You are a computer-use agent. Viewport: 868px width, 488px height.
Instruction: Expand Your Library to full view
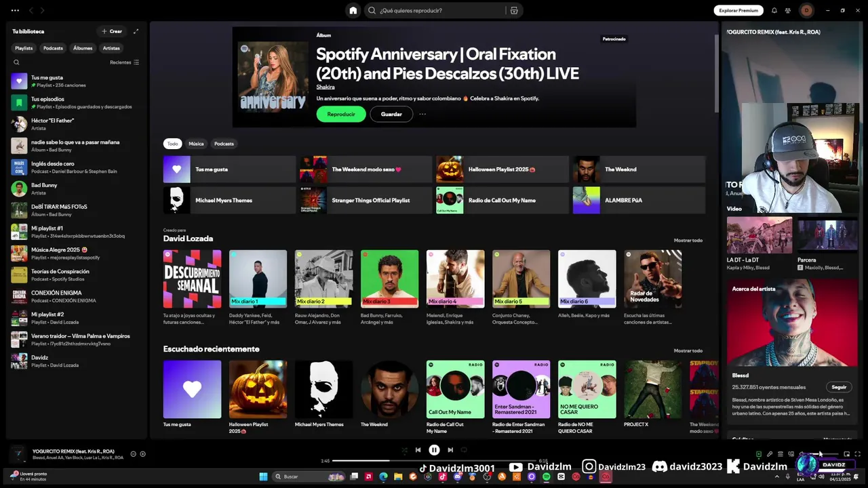[136, 31]
